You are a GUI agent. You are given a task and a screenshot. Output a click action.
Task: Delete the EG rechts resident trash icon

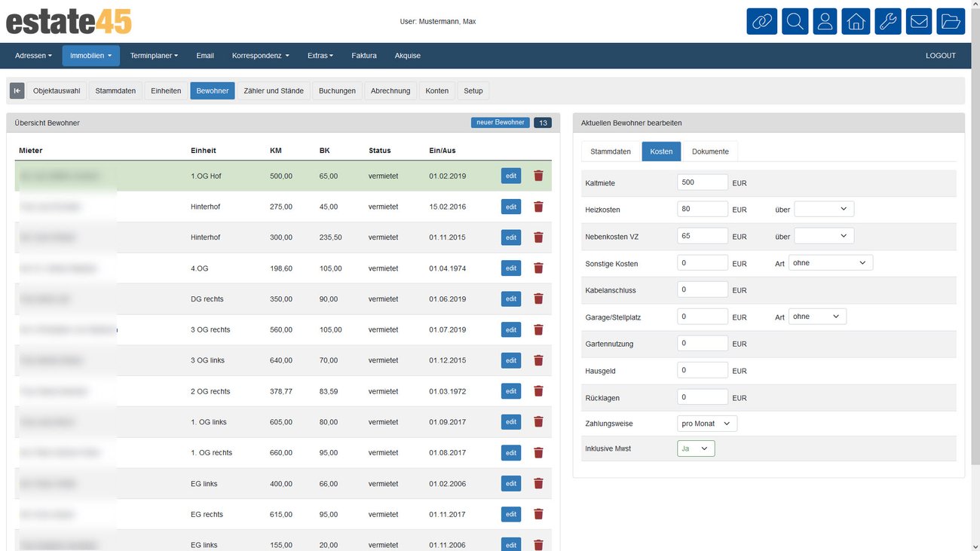click(x=538, y=514)
